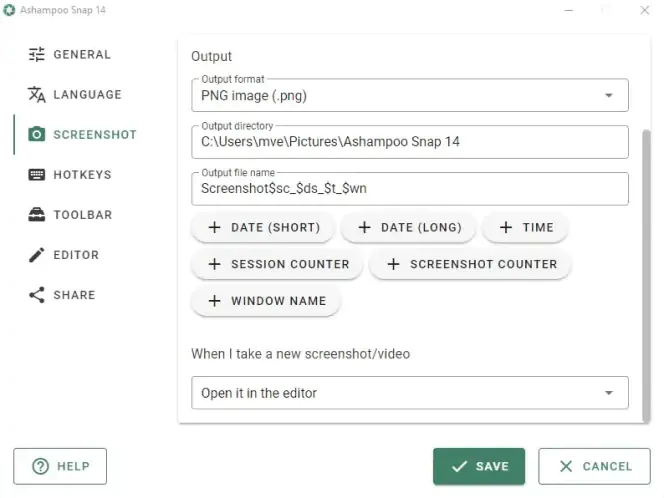
Task: Click the Output directory field
Action: click(x=409, y=142)
